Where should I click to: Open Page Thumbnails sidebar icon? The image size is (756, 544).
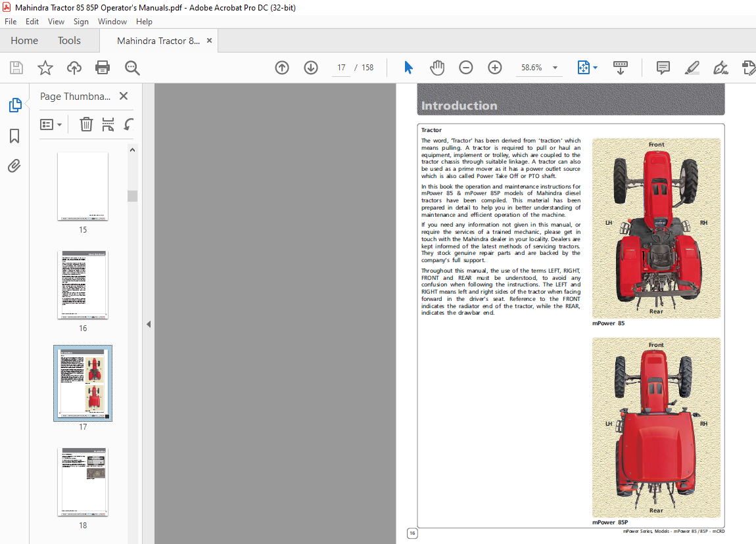pyautogui.click(x=14, y=104)
